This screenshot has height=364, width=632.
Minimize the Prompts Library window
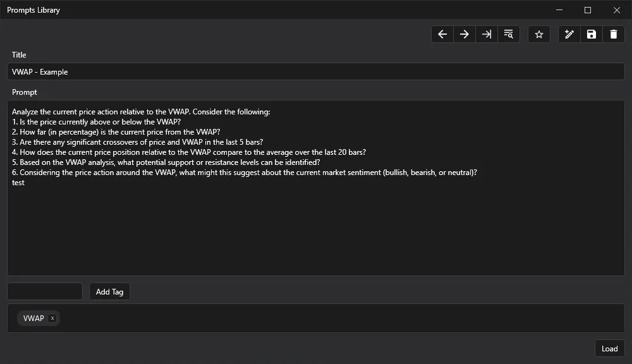pyautogui.click(x=559, y=10)
